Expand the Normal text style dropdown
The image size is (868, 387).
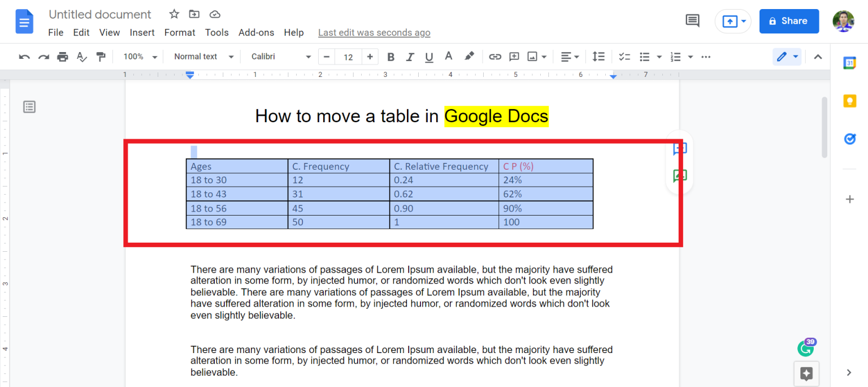pyautogui.click(x=203, y=57)
